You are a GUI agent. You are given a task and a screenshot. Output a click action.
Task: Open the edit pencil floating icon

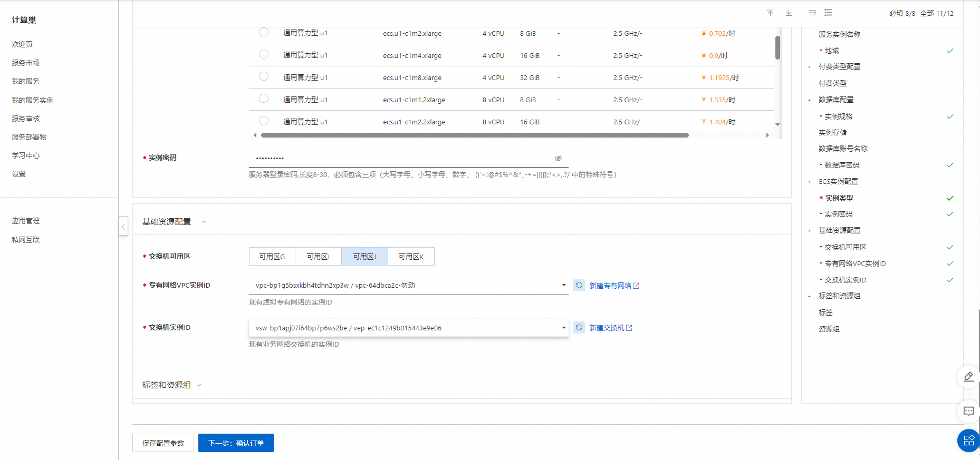tap(969, 377)
